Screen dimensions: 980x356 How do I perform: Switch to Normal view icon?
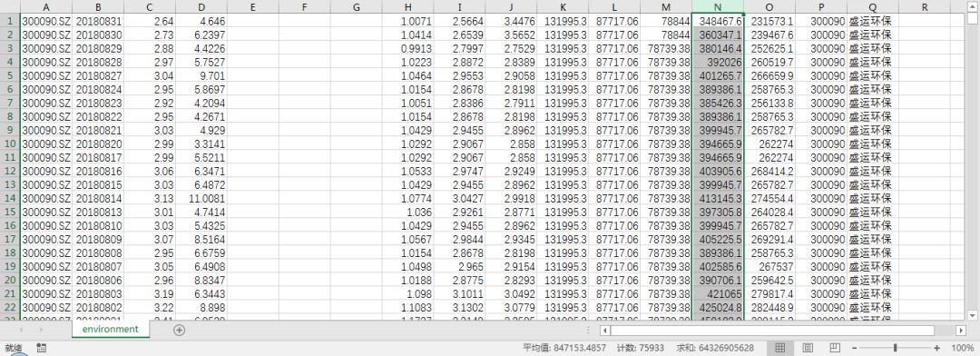click(780, 347)
